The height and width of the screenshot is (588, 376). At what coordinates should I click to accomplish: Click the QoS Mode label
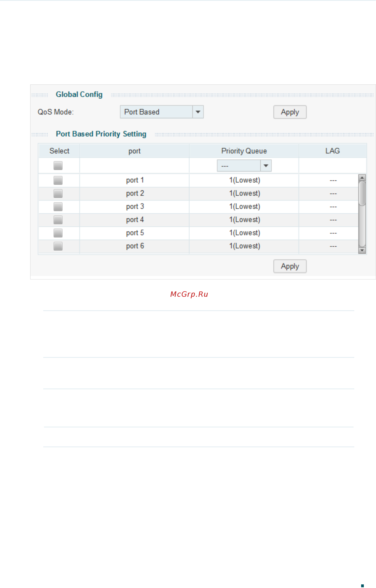[x=55, y=112]
